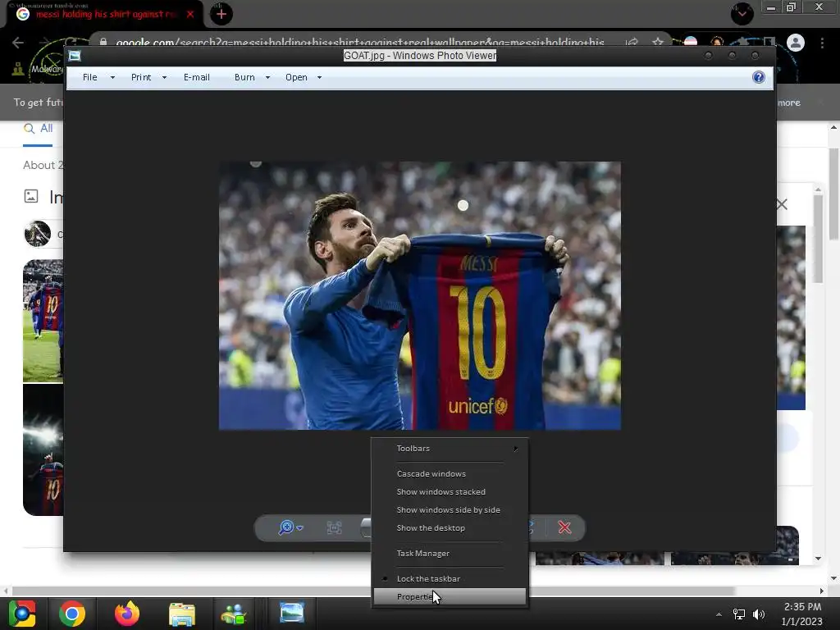Toggle Lock the taskbar option
Screen dimensions: 840x630
point(450,578)
